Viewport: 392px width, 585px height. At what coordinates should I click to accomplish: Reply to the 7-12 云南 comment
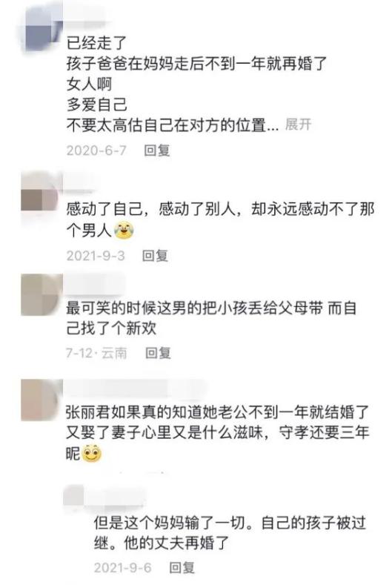tap(158, 353)
